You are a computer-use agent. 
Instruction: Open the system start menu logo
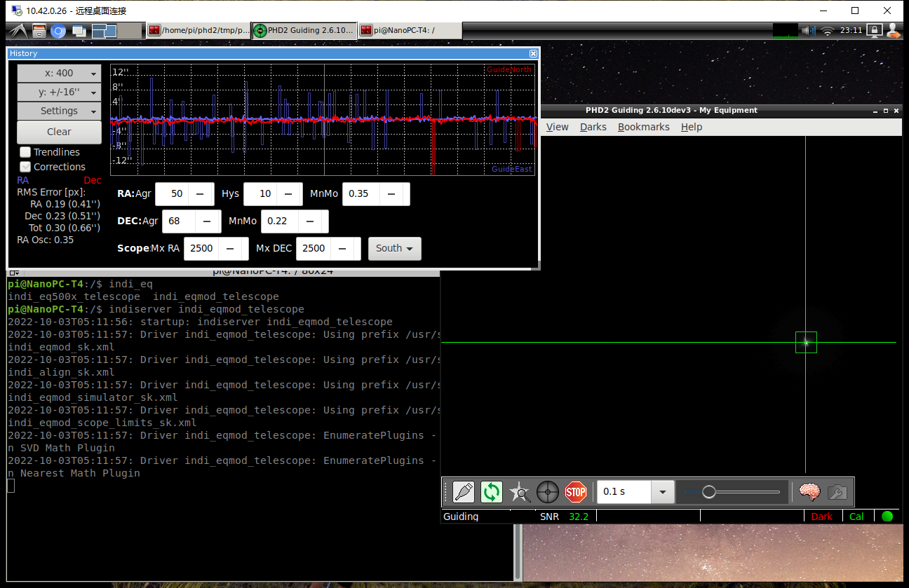click(x=17, y=31)
